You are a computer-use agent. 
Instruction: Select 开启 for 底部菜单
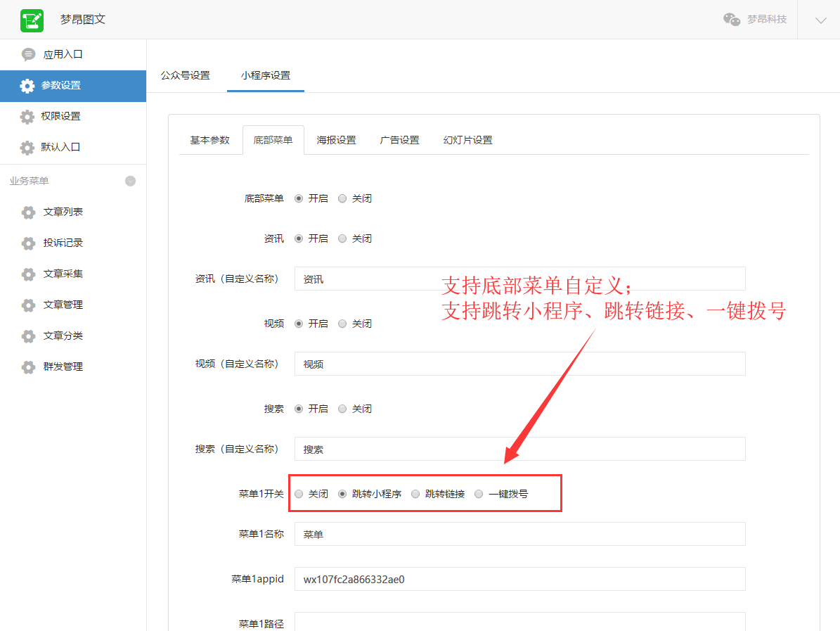click(299, 198)
